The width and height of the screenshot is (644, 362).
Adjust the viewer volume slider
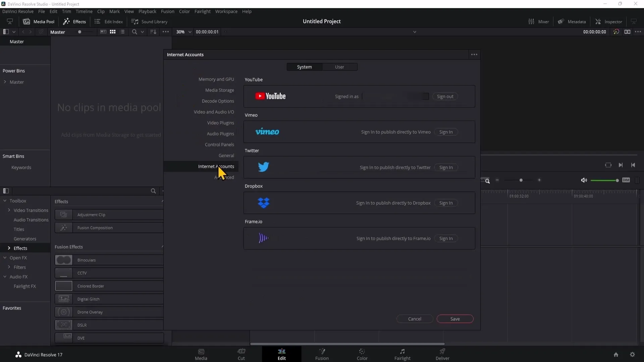(604, 180)
